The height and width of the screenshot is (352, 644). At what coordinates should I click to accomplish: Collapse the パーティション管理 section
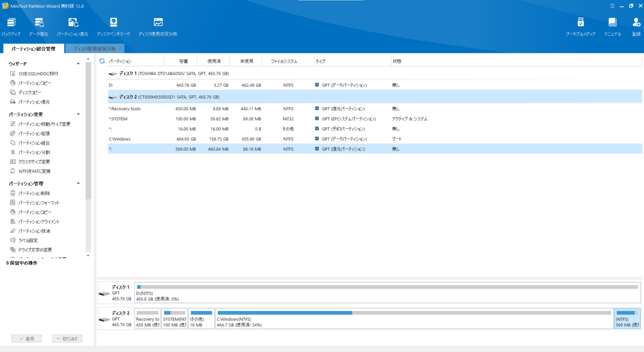pos(78,184)
